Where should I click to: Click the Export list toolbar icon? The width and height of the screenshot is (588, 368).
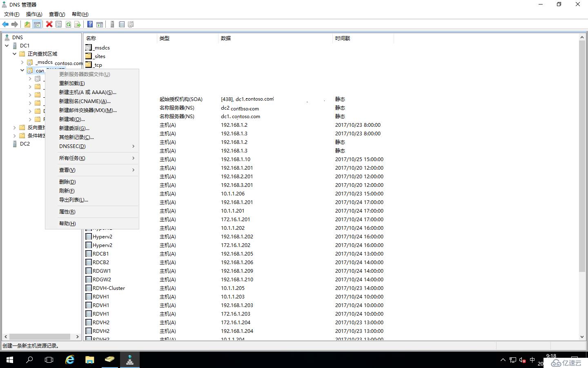tap(78, 25)
